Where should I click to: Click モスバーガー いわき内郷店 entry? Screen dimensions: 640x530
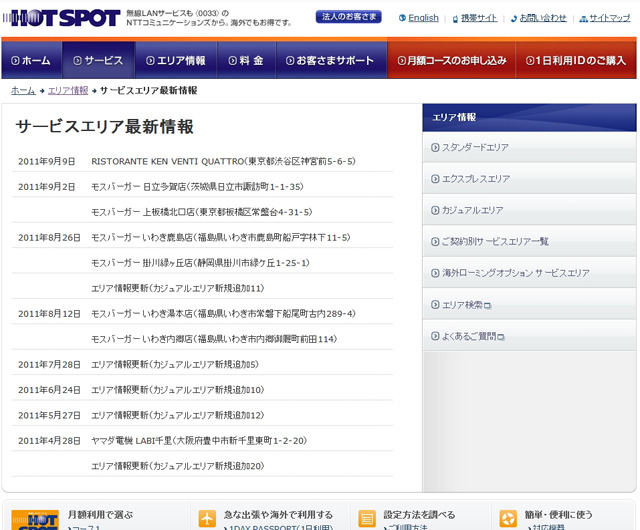(x=214, y=339)
